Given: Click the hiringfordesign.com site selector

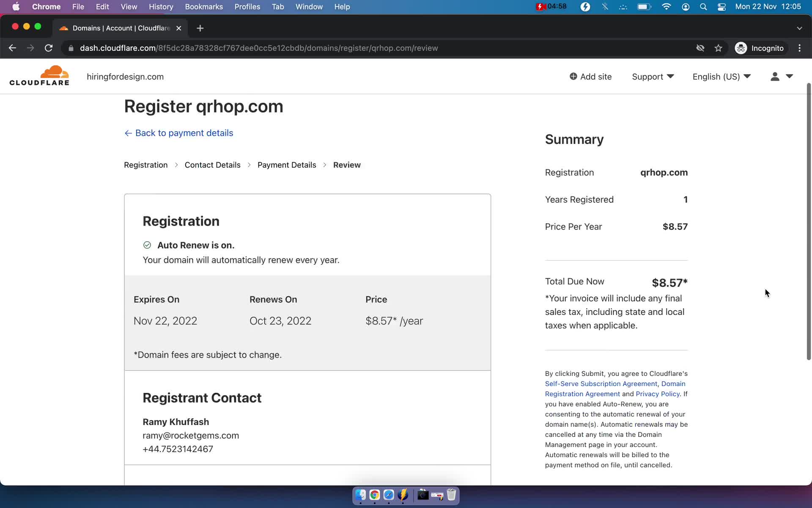Looking at the screenshot, I should point(124,76).
